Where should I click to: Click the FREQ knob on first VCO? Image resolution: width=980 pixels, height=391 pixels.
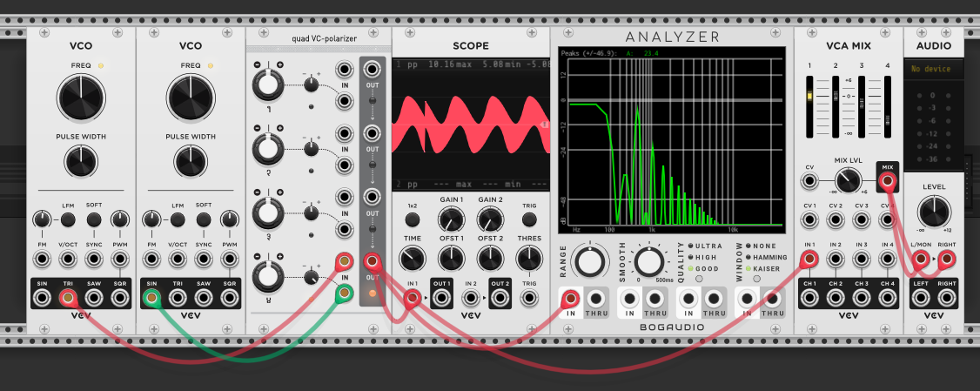tap(81, 98)
